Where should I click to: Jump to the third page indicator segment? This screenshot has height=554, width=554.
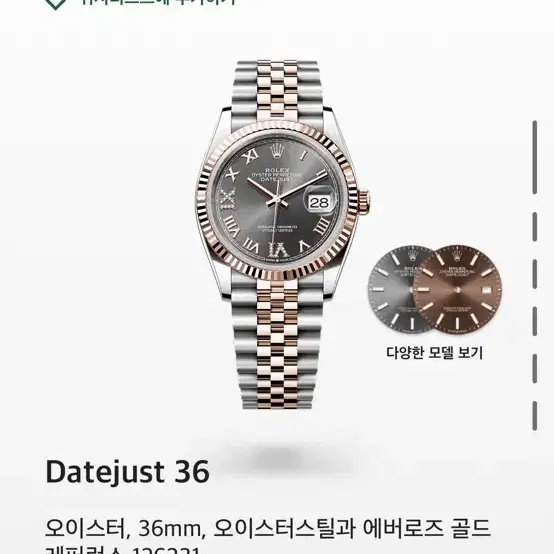pos(535,274)
